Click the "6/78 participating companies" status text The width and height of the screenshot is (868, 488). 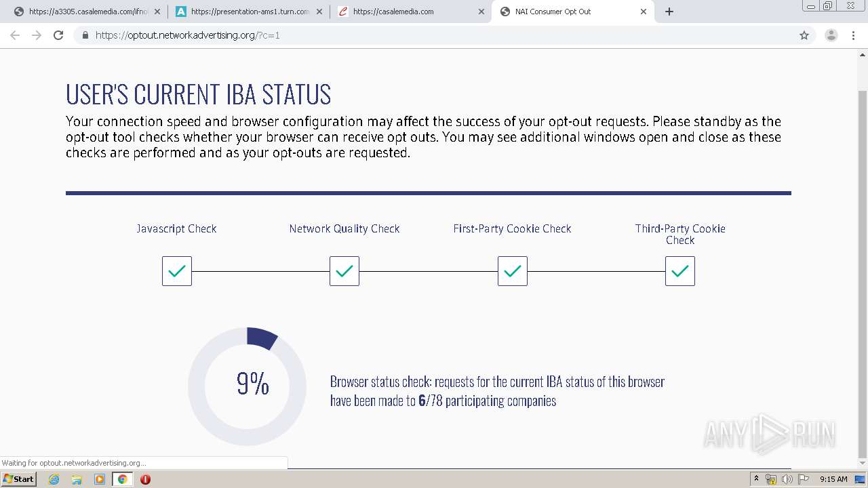(x=487, y=401)
